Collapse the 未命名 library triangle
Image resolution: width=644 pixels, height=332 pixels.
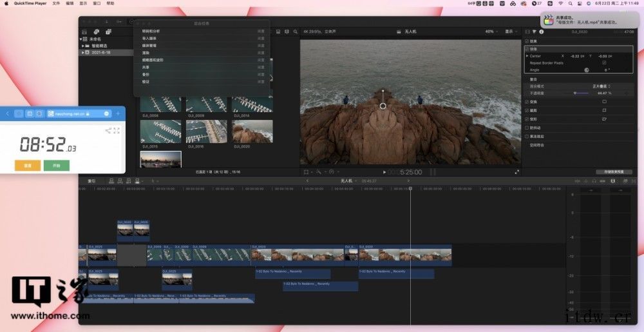coord(81,39)
